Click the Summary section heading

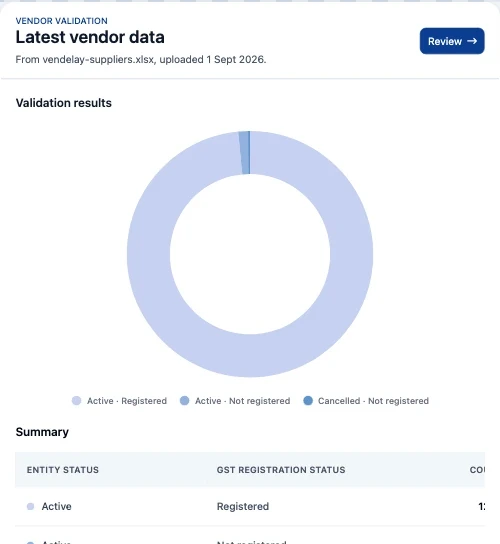click(42, 432)
